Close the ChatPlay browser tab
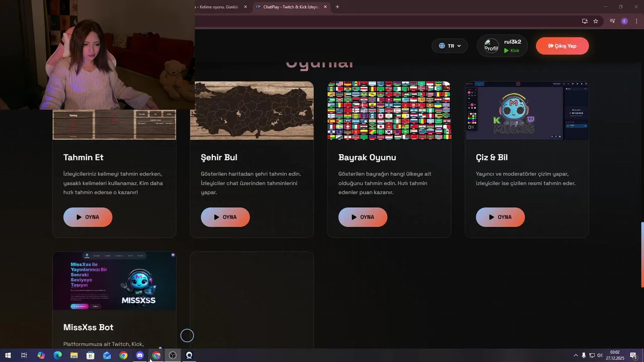Screen dimensions: 644x362 tap(325, 7)
